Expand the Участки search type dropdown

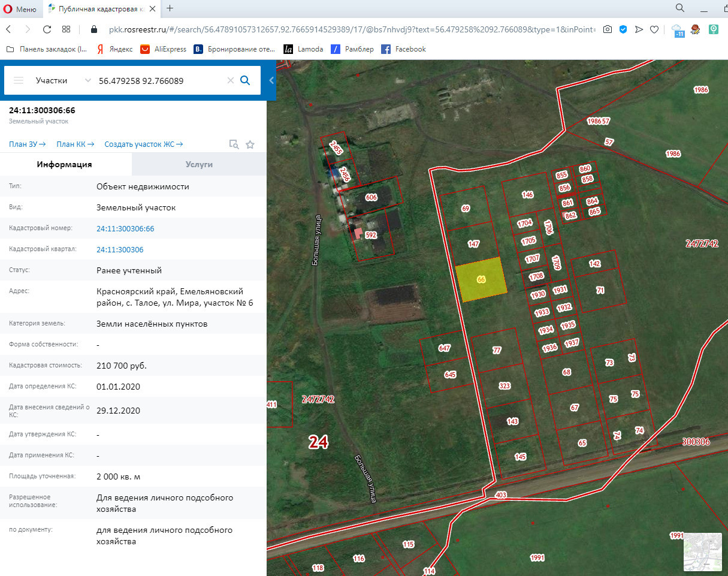coord(88,80)
